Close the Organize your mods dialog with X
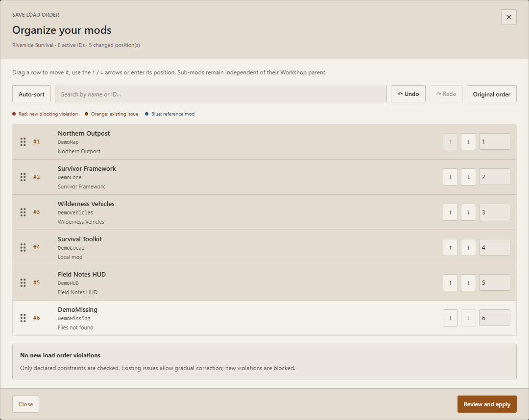The width and height of the screenshot is (529, 420). click(x=509, y=17)
